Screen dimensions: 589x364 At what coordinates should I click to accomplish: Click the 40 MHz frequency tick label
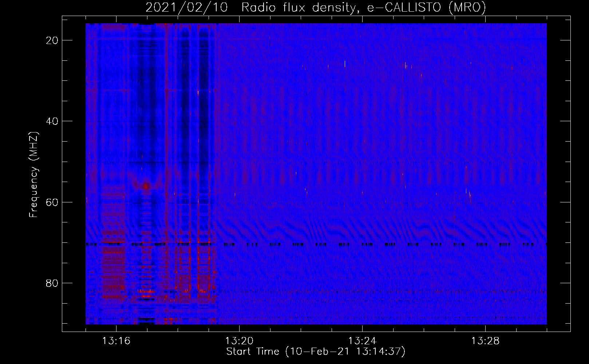(52, 121)
